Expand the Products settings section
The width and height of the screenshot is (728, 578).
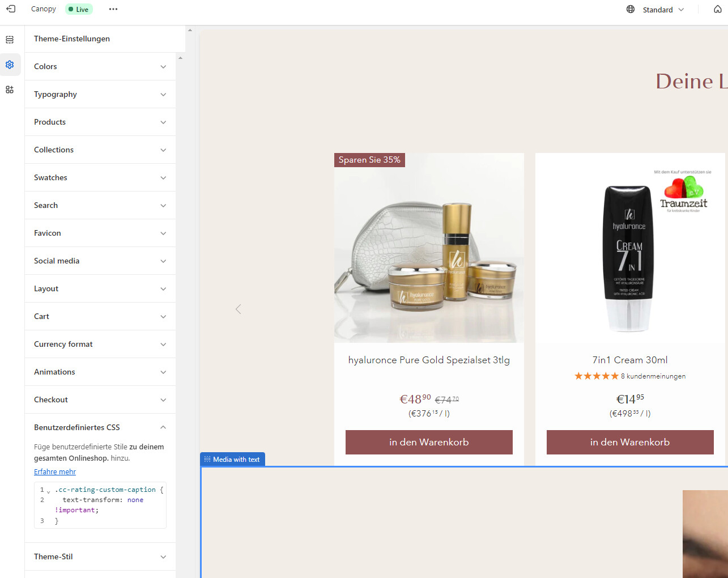point(100,122)
